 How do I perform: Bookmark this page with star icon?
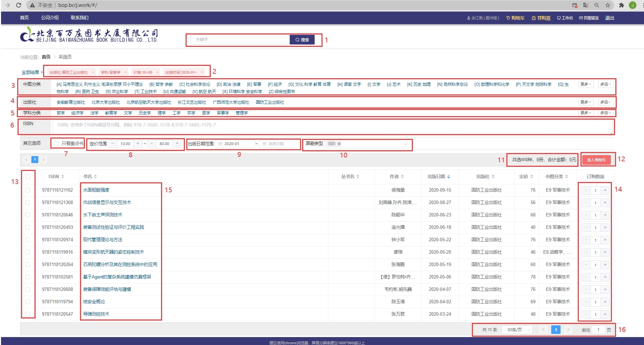(x=608, y=5)
